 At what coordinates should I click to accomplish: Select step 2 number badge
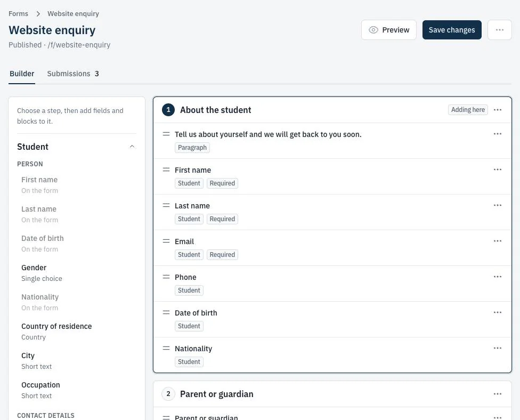[168, 394]
